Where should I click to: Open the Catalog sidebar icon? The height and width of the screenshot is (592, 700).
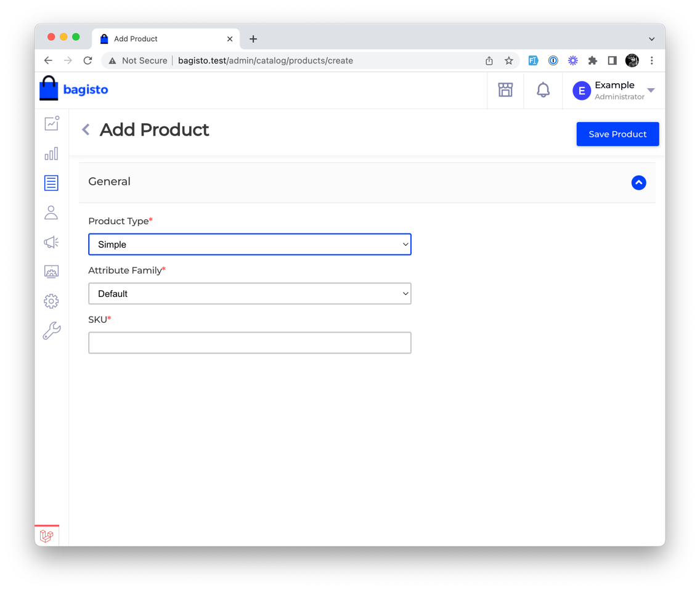(51, 183)
